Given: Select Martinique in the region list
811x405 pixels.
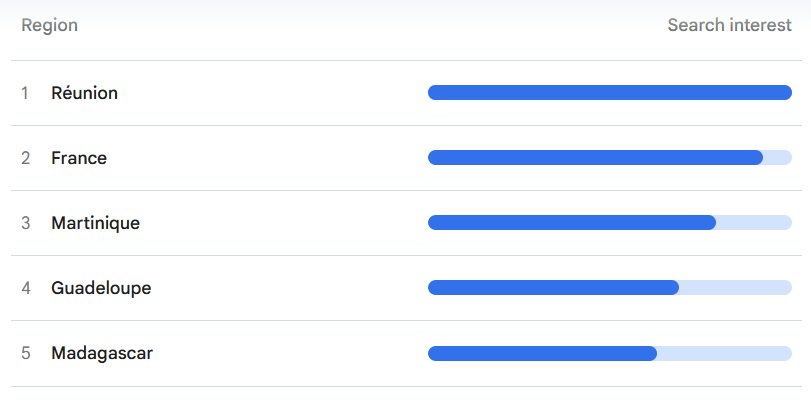Looking at the screenshot, I should 95,223.
